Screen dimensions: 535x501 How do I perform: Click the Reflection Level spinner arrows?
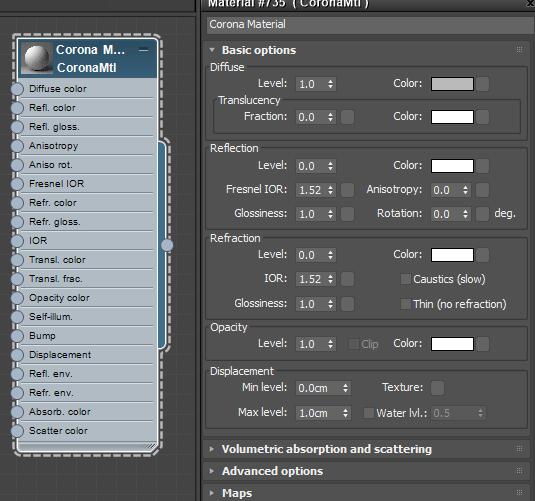click(330, 166)
